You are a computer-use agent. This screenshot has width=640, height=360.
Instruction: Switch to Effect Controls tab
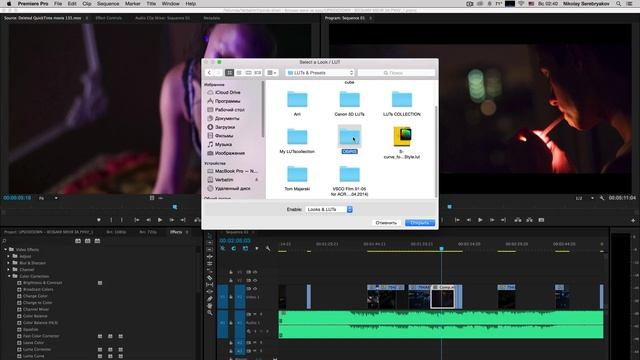click(x=109, y=18)
